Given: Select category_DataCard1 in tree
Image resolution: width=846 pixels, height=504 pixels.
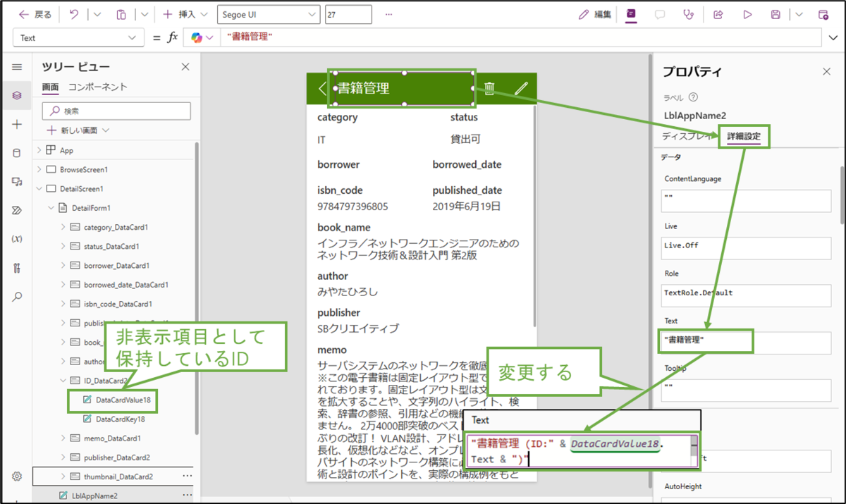Looking at the screenshot, I should click(116, 227).
